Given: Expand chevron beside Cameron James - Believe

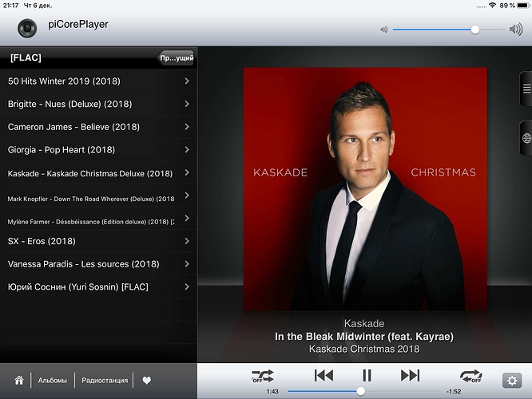Looking at the screenshot, I should tap(187, 126).
